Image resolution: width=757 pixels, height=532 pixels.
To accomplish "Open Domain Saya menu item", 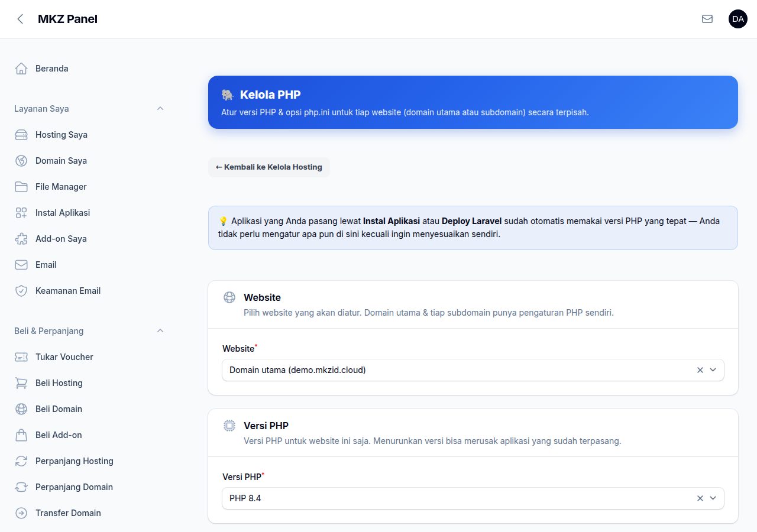I will click(x=90, y=161).
